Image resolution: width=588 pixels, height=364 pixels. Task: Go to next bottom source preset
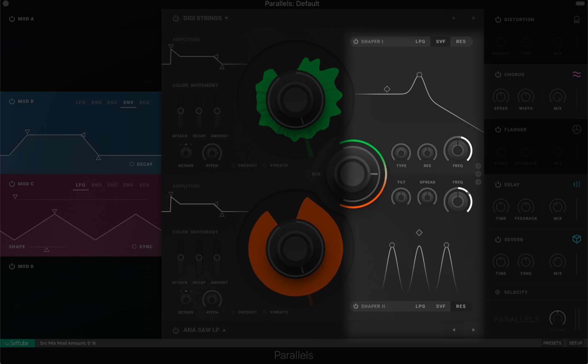pos(473,330)
